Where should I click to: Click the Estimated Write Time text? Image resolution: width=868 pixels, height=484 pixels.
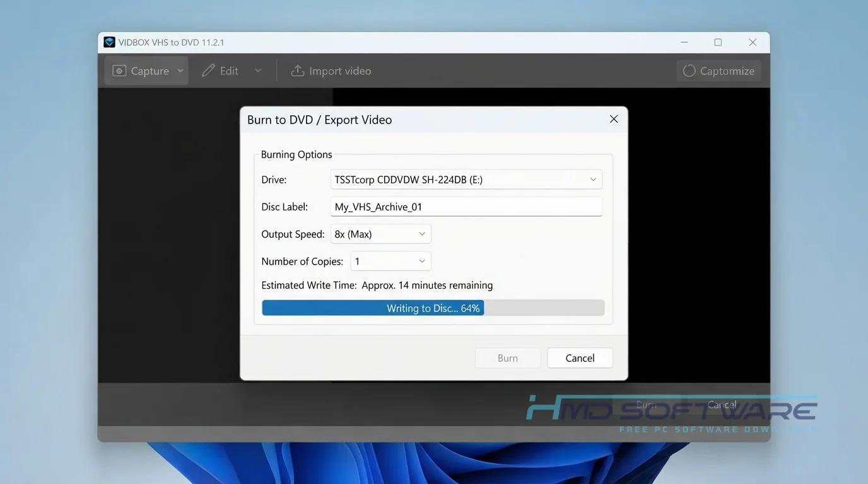point(377,285)
